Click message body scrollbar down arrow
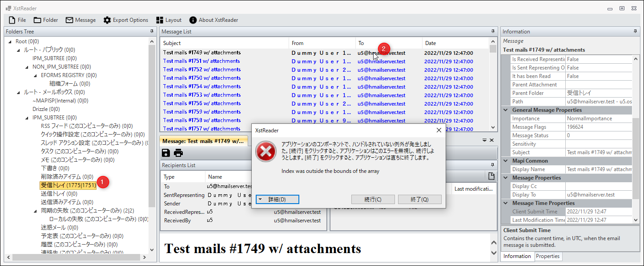 (x=493, y=253)
